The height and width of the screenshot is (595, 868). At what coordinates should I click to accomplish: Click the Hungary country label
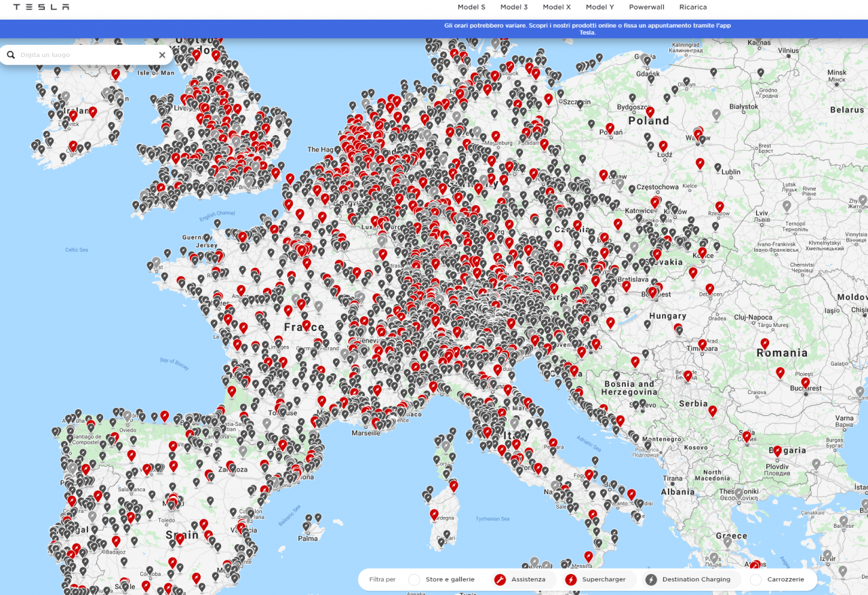tap(668, 316)
